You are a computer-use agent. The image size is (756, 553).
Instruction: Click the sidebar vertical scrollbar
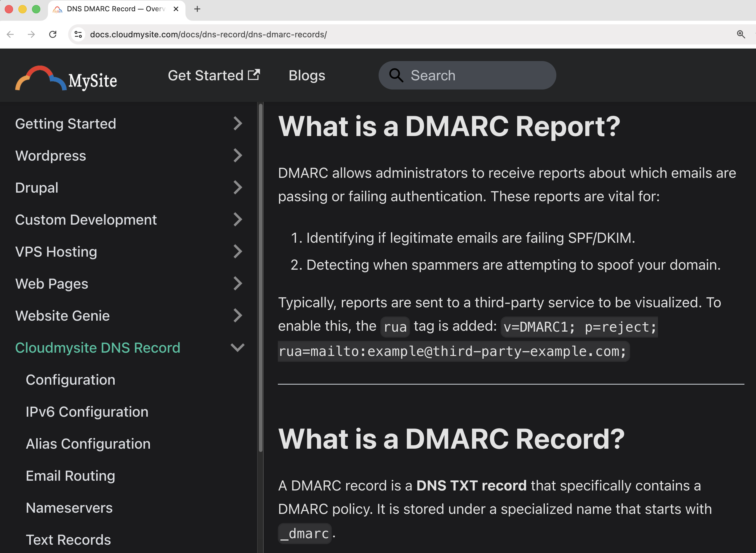261,278
